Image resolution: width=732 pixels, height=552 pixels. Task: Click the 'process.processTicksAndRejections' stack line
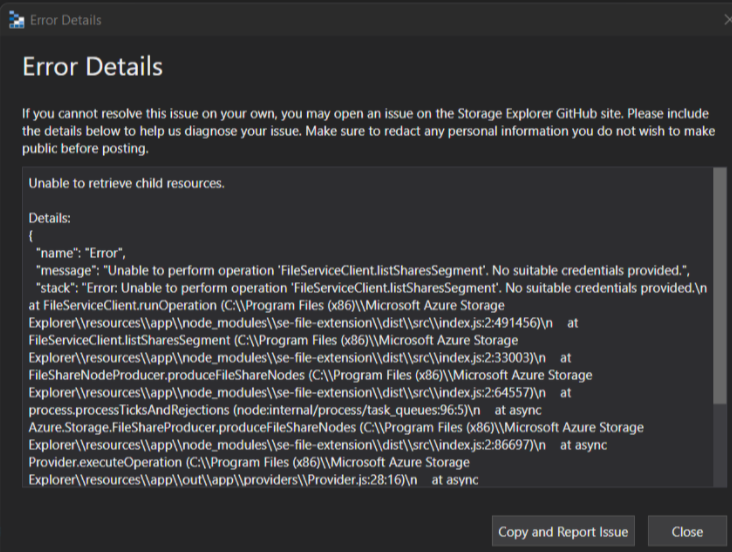[x=285, y=410]
